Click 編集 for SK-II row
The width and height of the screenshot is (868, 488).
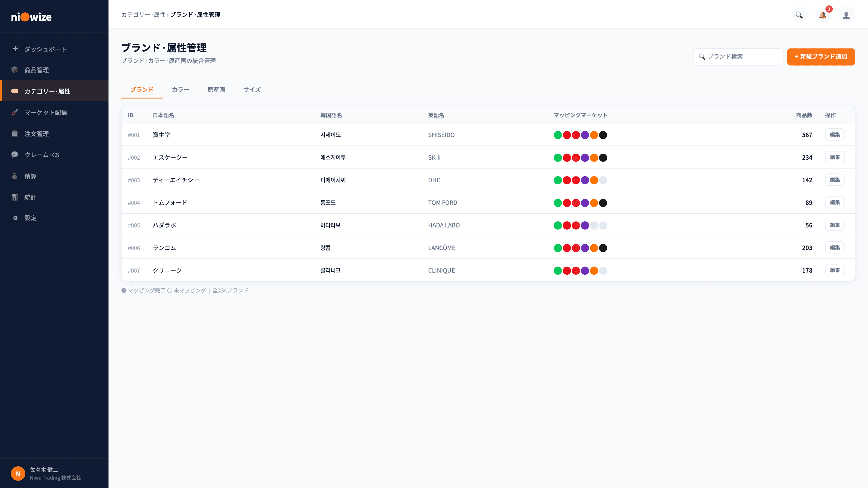[x=835, y=157]
